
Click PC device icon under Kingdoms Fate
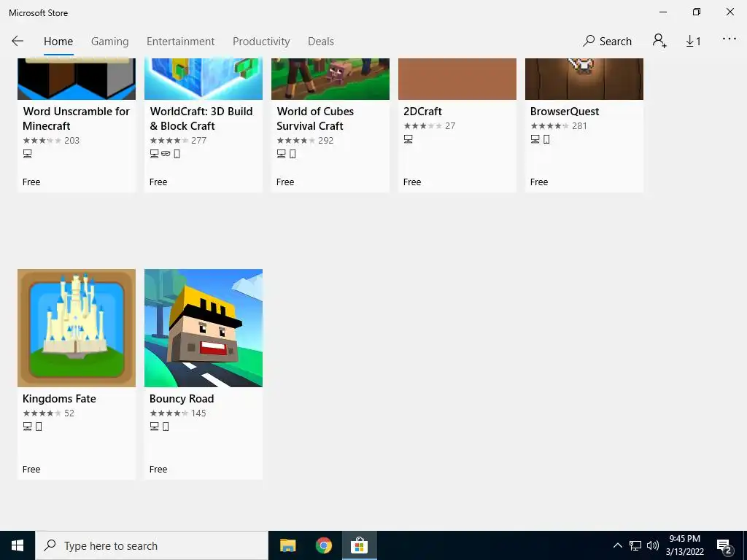pos(28,427)
